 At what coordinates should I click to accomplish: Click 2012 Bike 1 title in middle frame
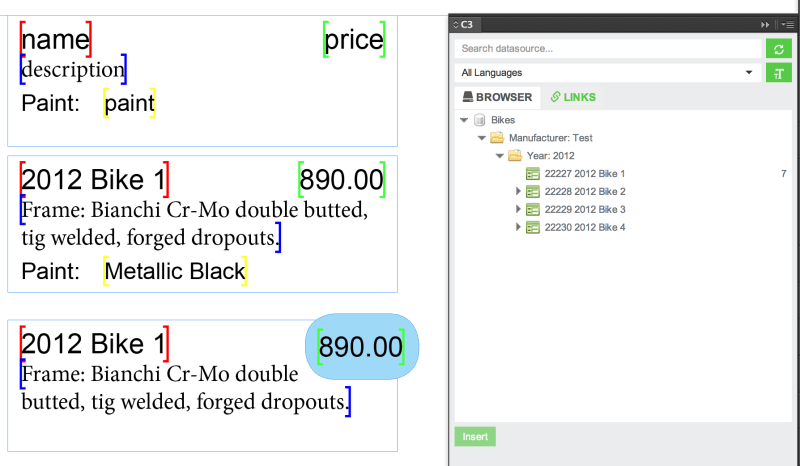click(94, 180)
